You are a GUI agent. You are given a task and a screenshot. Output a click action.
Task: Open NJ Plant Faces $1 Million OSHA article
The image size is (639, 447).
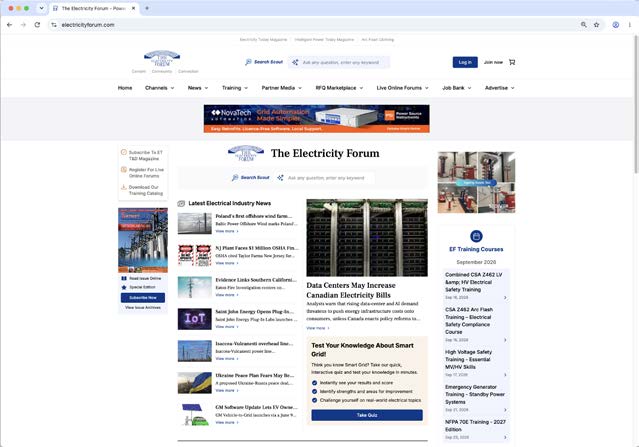(257, 248)
